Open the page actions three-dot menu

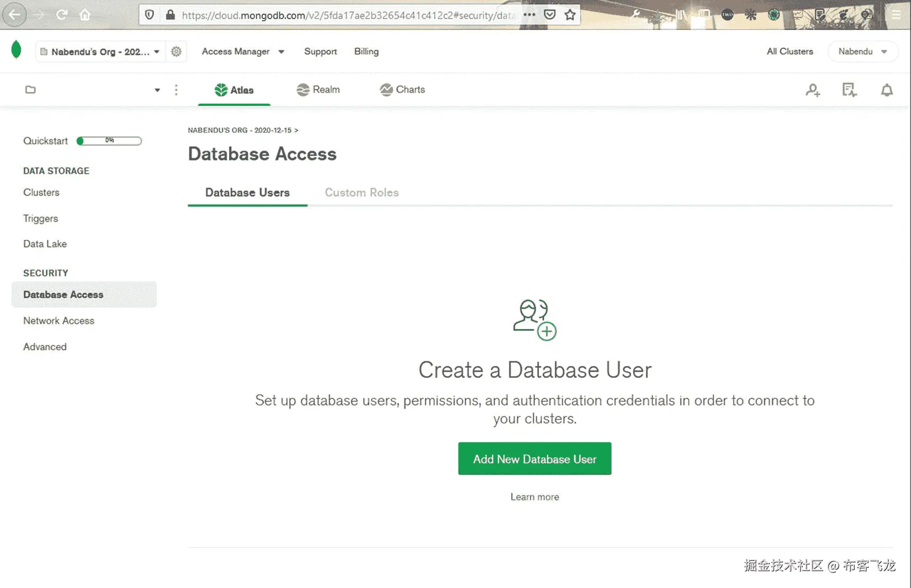[x=529, y=15]
